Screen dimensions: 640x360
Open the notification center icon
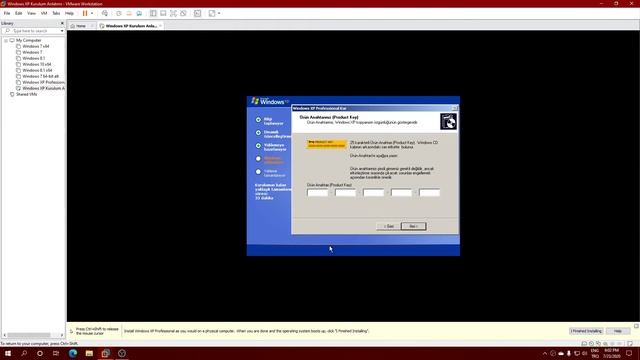coord(629,353)
